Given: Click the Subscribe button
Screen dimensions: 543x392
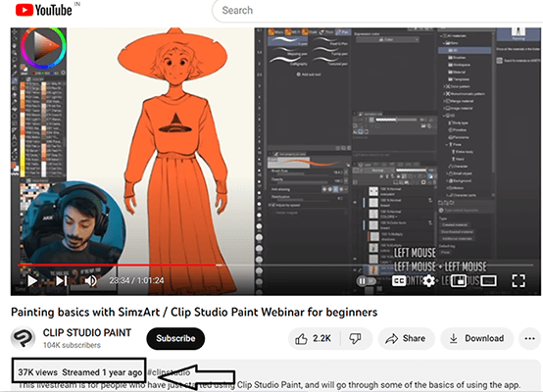Looking at the screenshot, I should tap(175, 338).
